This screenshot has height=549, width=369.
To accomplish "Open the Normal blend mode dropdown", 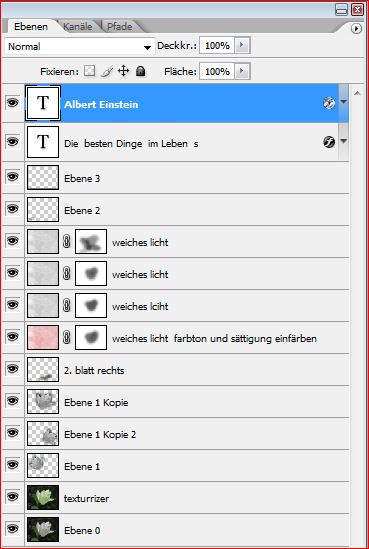I will click(x=80, y=47).
